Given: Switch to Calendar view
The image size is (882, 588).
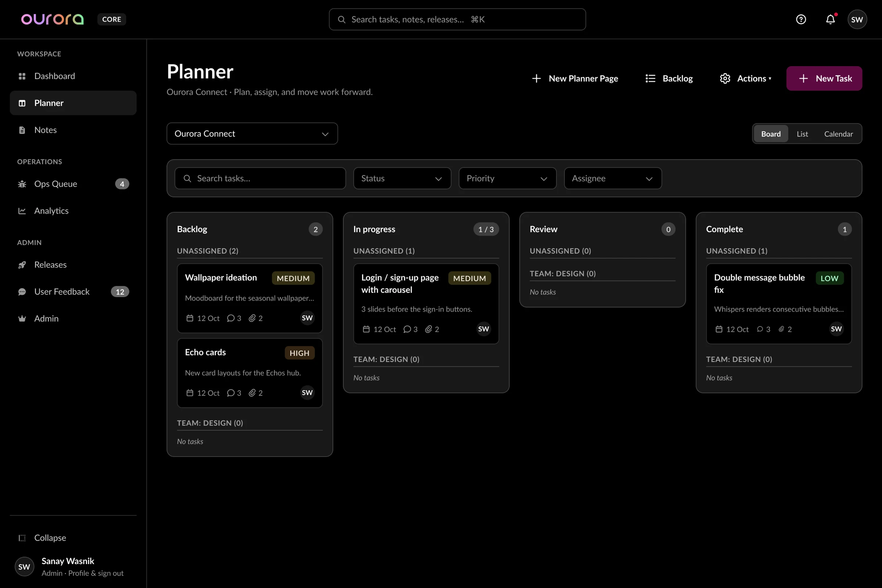Looking at the screenshot, I should (x=838, y=134).
